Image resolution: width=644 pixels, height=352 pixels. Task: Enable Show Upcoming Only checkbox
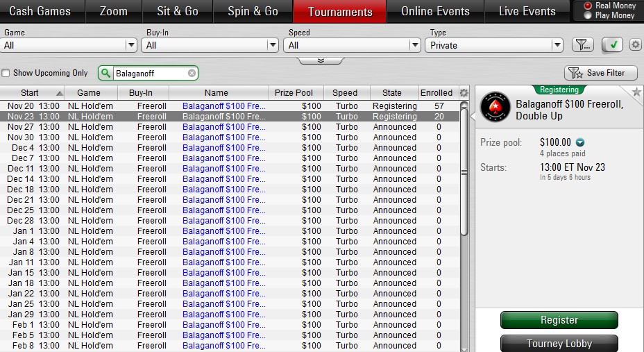click(x=6, y=73)
